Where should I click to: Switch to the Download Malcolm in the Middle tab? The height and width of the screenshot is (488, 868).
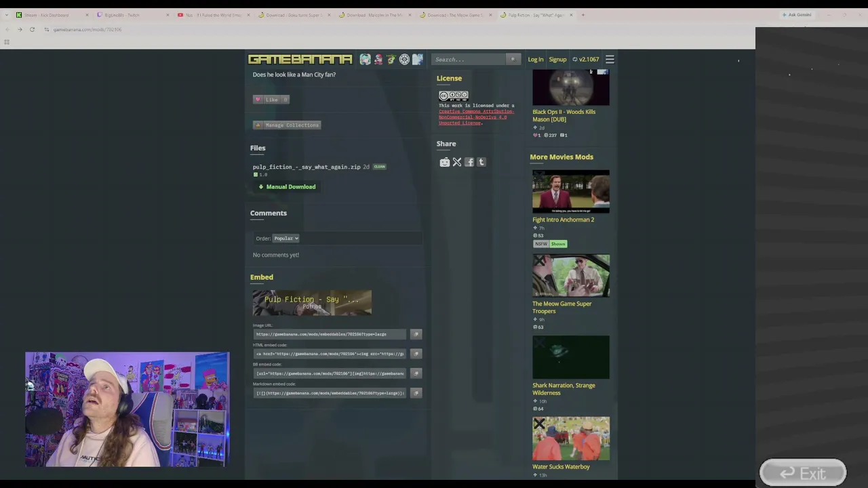click(375, 15)
